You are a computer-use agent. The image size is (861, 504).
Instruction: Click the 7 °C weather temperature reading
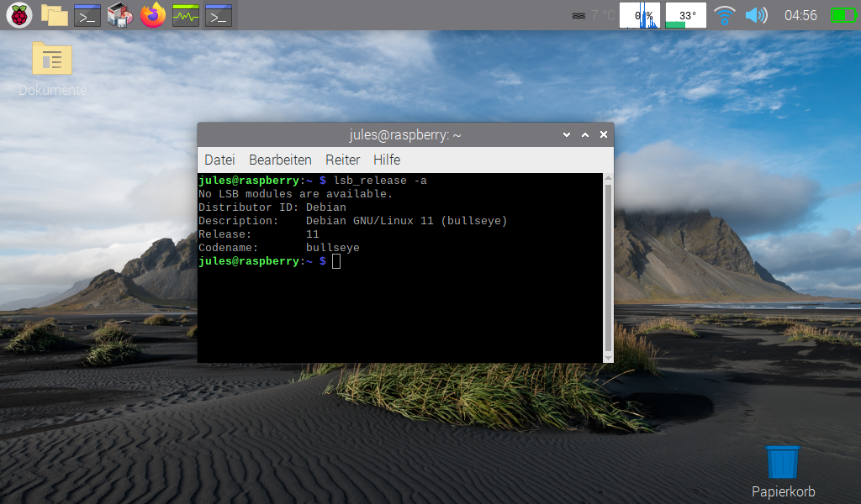point(603,15)
